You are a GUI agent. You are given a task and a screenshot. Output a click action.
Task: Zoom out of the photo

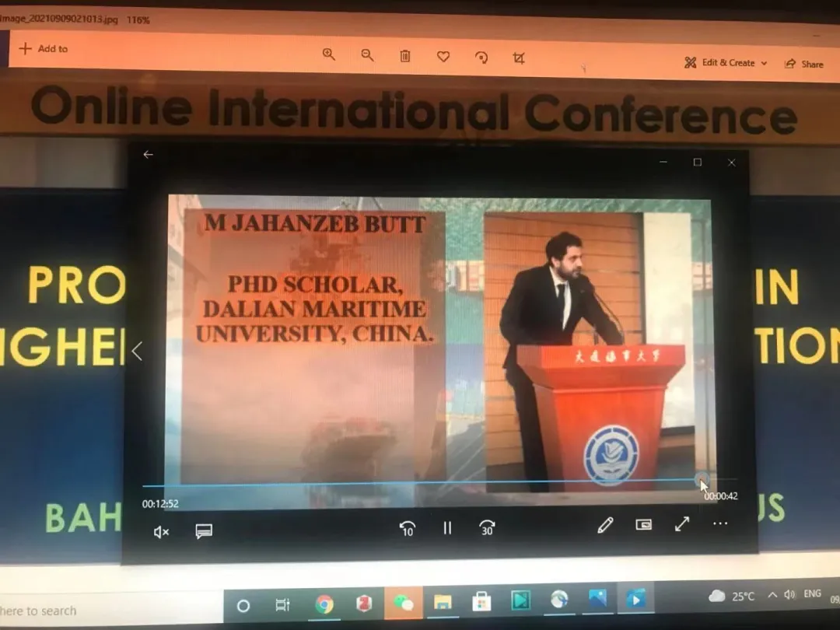[367, 55]
